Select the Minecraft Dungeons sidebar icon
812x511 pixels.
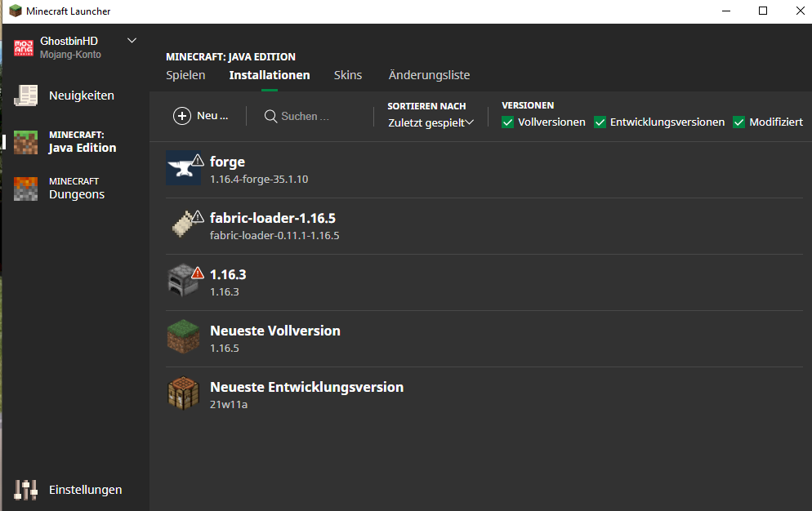click(x=25, y=189)
